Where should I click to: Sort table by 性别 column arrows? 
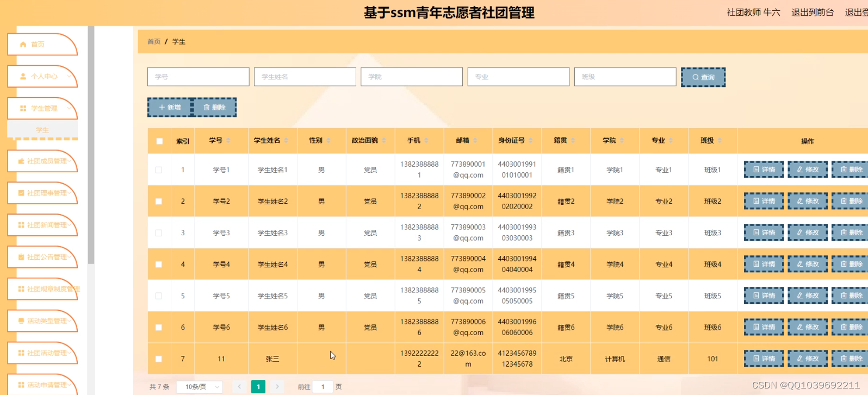(x=329, y=141)
